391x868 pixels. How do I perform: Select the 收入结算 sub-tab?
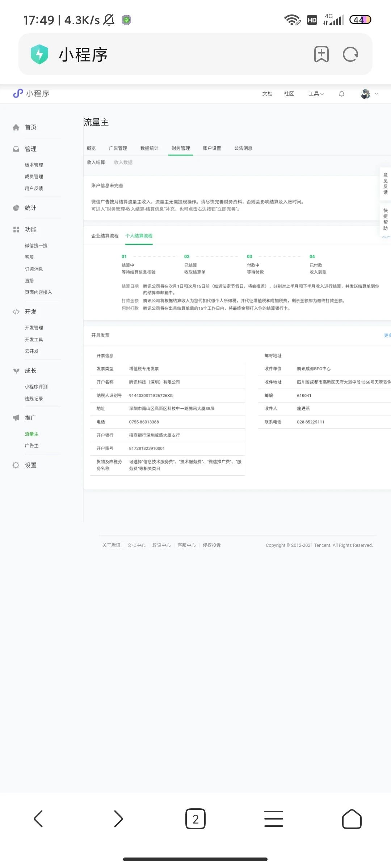[x=96, y=162]
